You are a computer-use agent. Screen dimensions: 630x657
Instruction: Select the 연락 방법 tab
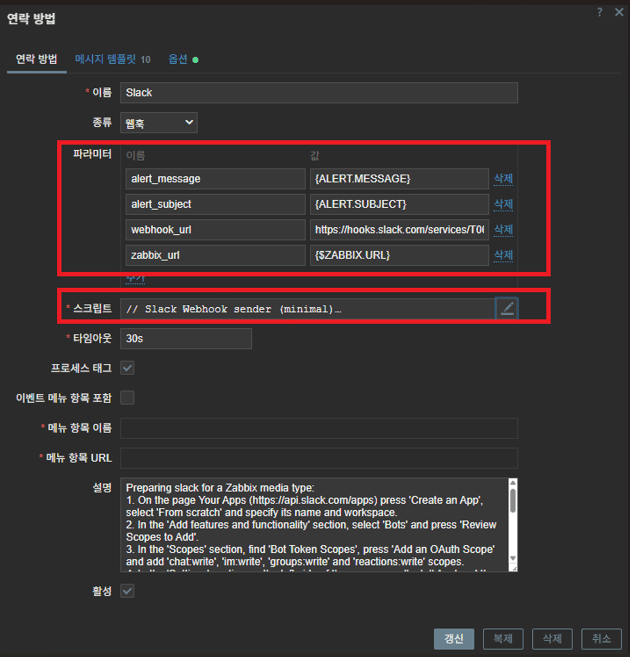point(36,60)
